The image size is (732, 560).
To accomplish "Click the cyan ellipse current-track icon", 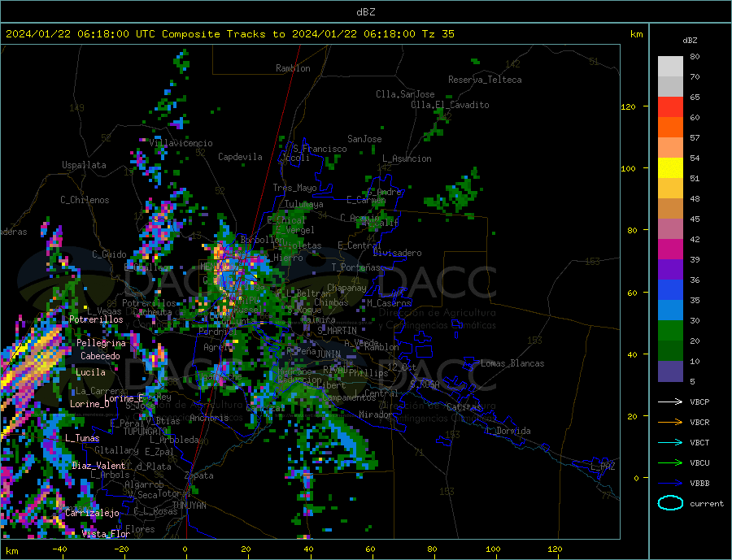I will (x=670, y=503).
